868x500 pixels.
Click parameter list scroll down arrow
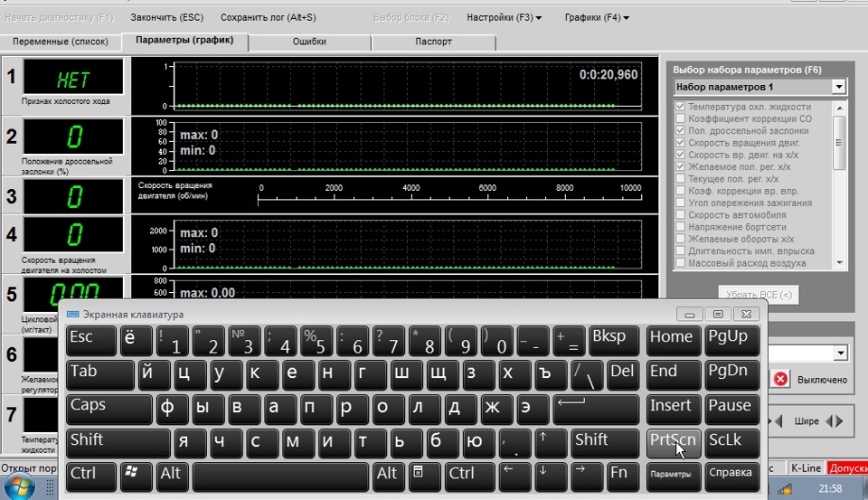pos(840,263)
